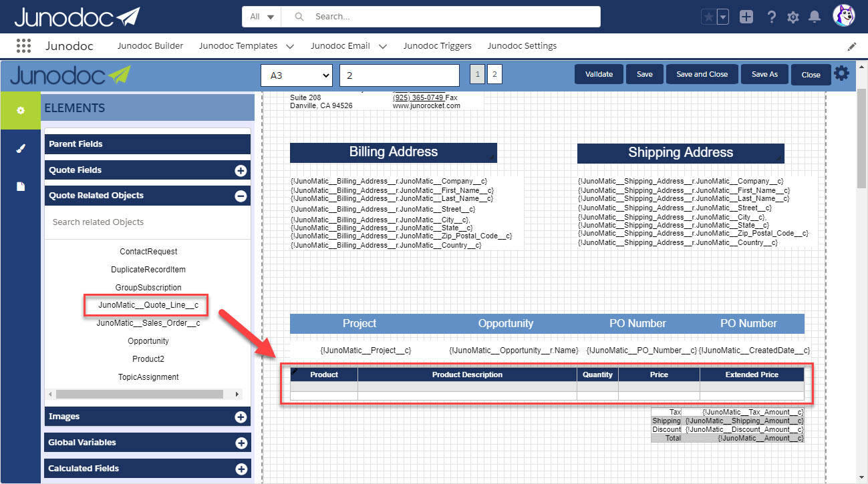This screenshot has height=484, width=868.
Task: Click the Close button
Action: pos(811,75)
